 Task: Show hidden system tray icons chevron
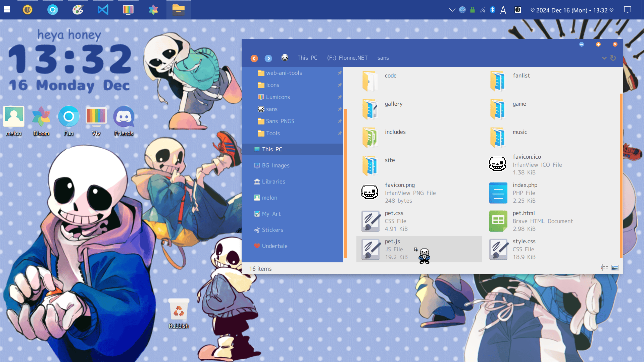pos(452,10)
